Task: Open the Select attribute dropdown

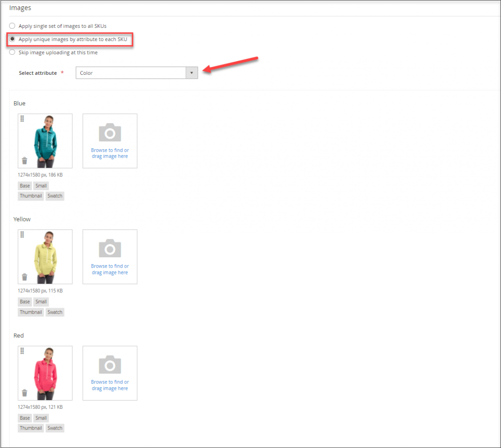Action: coord(192,72)
